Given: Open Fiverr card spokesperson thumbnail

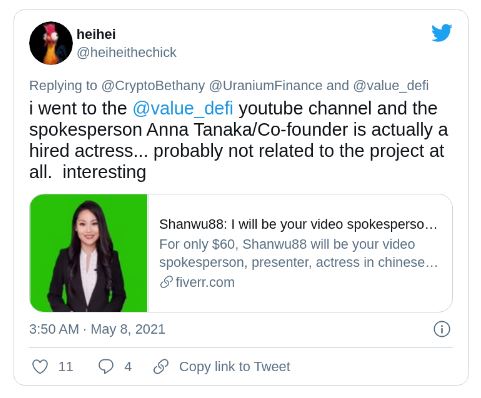Looking at the screenshot, I should 88,253.
